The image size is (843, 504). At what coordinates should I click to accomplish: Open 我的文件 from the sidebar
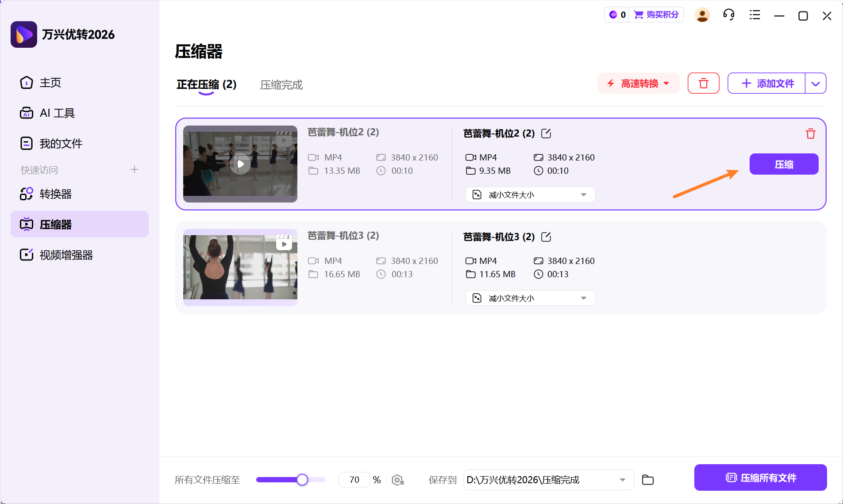tap(61, 143)
